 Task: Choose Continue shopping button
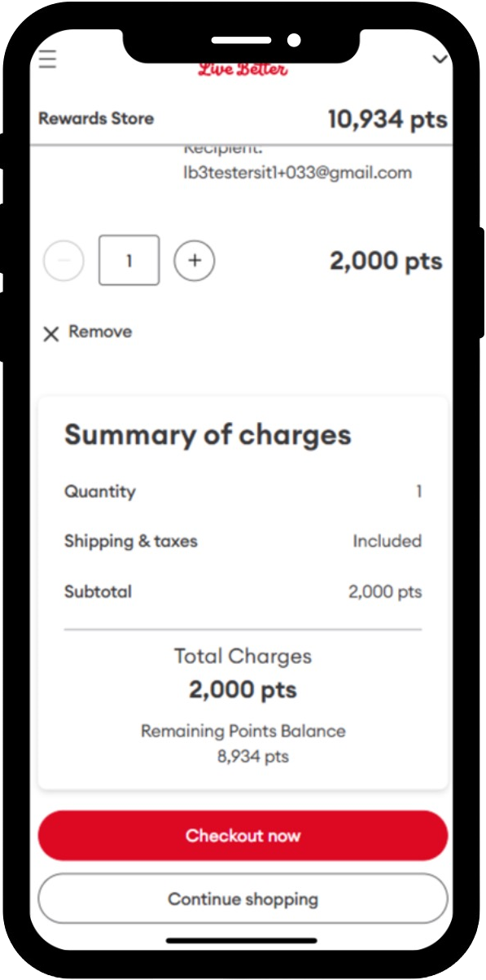tap(243, 900)
